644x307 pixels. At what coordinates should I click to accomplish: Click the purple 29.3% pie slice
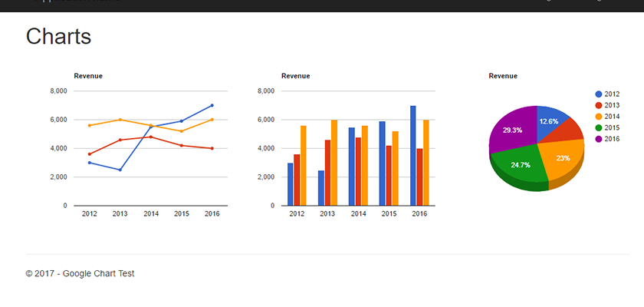click(511, 129)
